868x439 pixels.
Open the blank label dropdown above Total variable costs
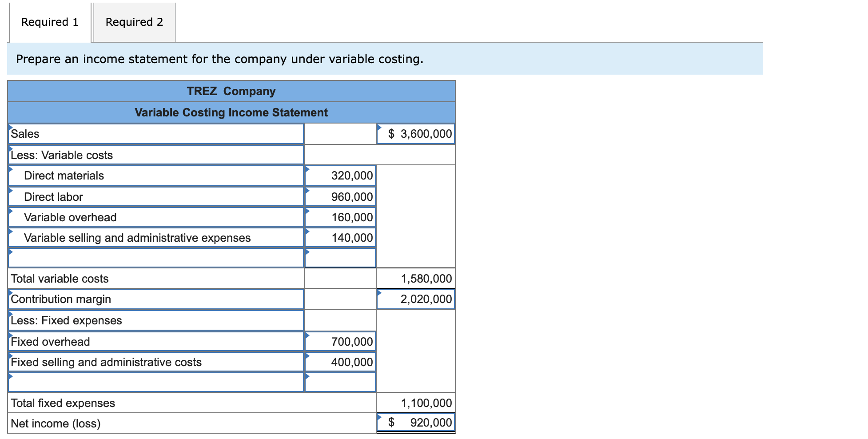coord(156,258)
